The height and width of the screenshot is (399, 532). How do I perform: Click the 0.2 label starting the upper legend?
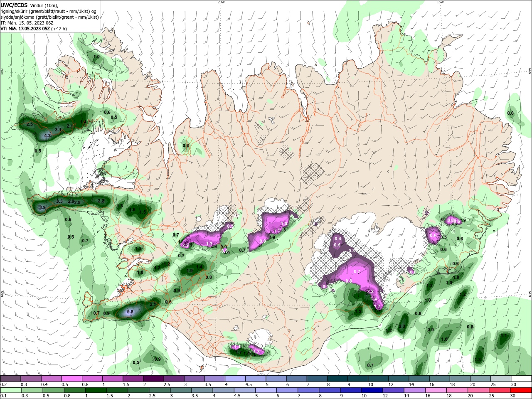pyautogui.click(x=3, y=384)
